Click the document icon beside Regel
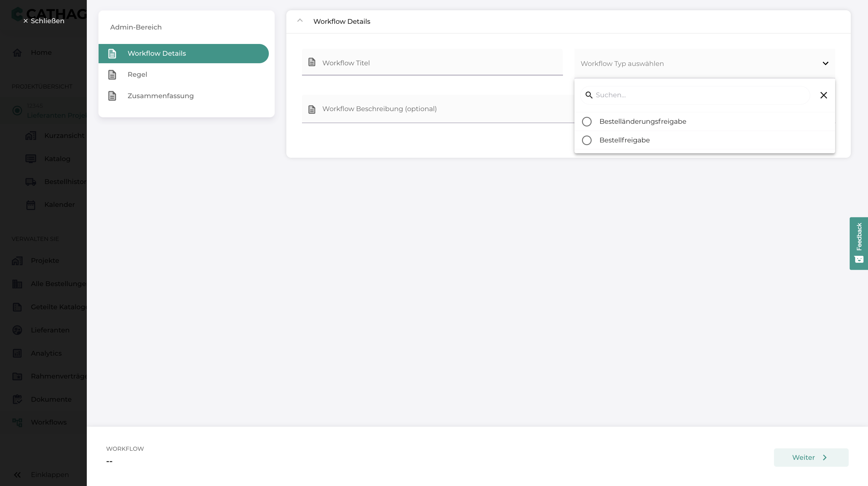Screen dimensions: 868x486 112,75
